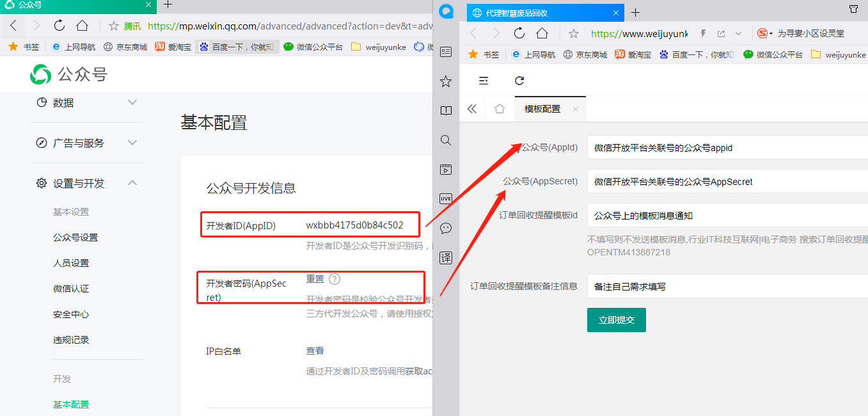Open video icon in browser sidebar
Viewport: 868px width, 416px height.
pos(446,170)
